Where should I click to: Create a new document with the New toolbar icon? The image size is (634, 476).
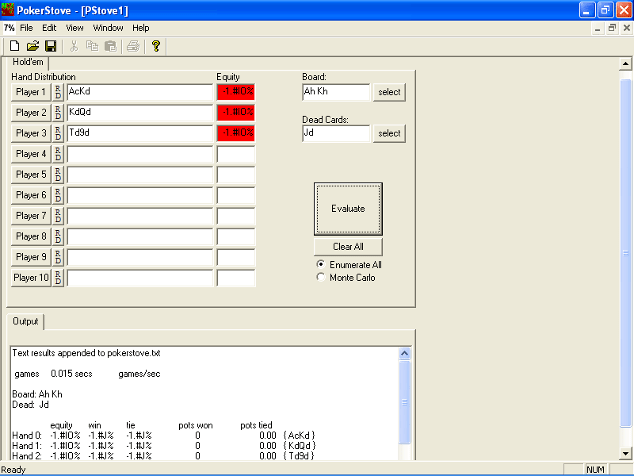[x=15, y=46]
